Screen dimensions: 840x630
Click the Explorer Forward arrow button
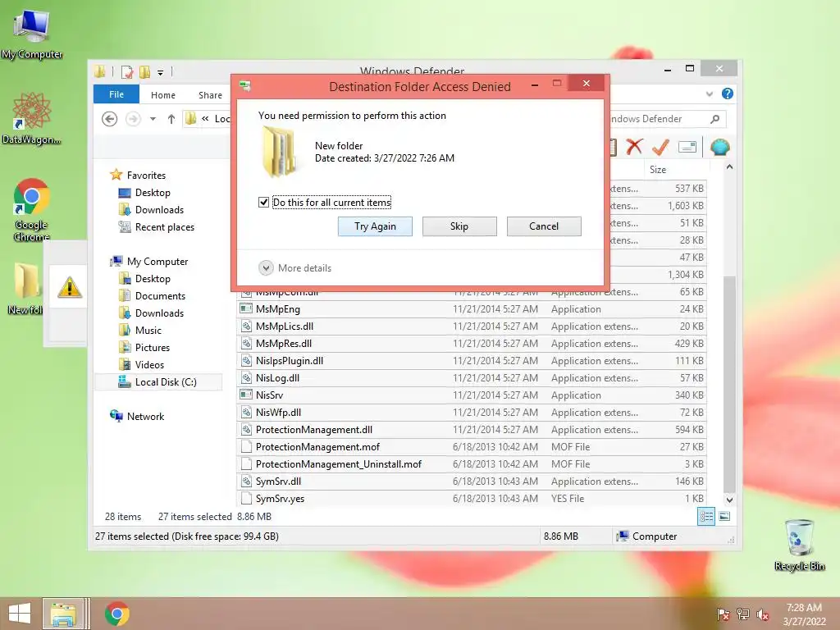pos(133,119)
